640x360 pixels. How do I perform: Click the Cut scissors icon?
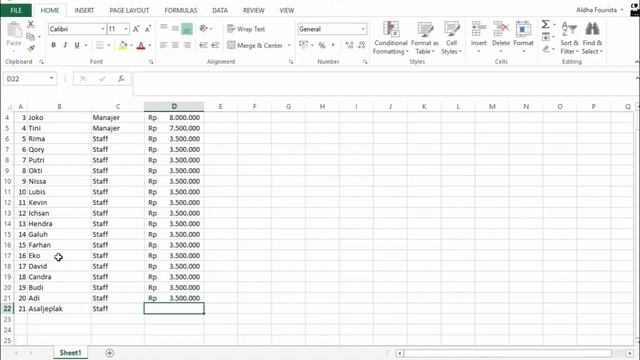click(x=31, y=24)
